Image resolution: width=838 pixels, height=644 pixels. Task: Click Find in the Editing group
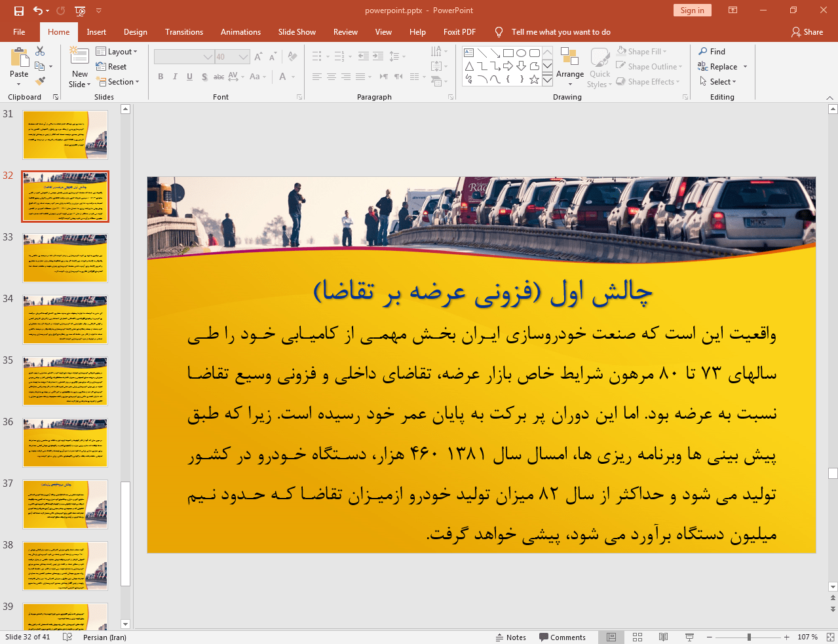coord(712,51)
